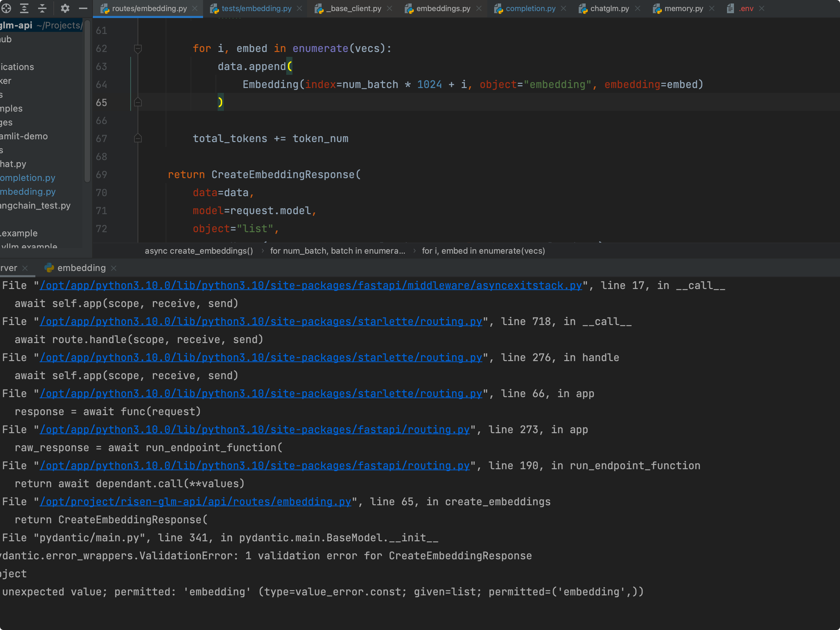840x630 pixels.
Task: Toggle the fold marker beside line 65
Action: [138, 102]
